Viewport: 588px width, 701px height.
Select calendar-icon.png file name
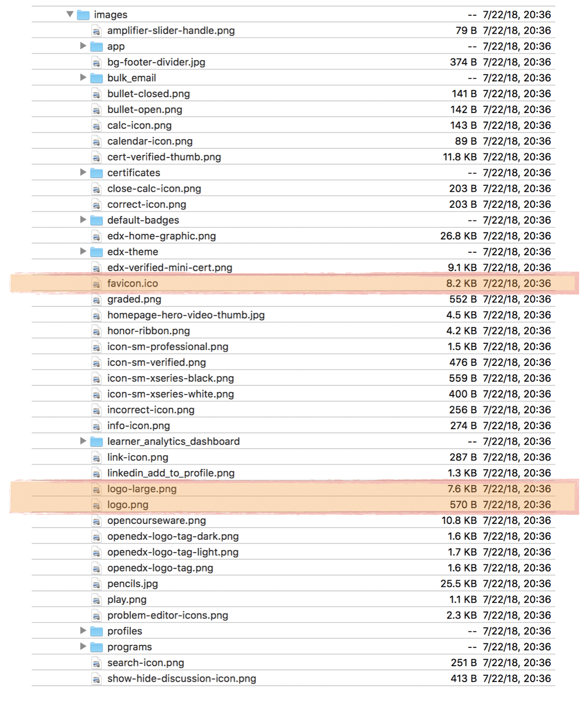(150, 141)
